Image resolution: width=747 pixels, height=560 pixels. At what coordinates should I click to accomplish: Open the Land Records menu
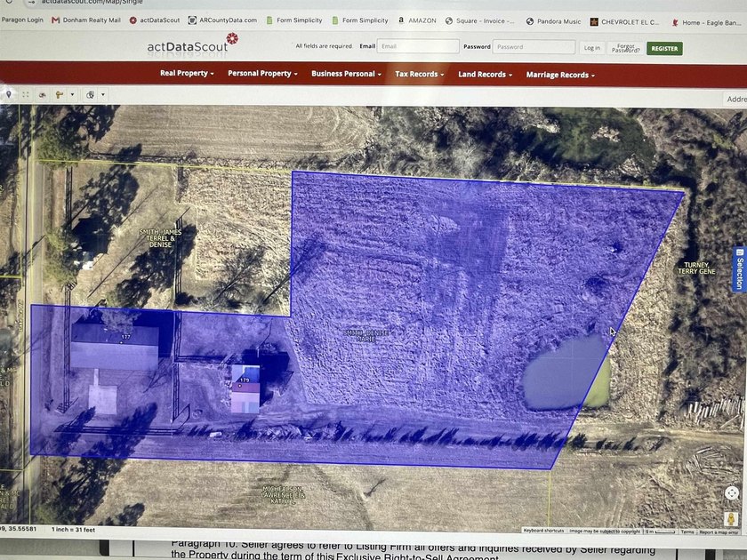click(485, 75)
